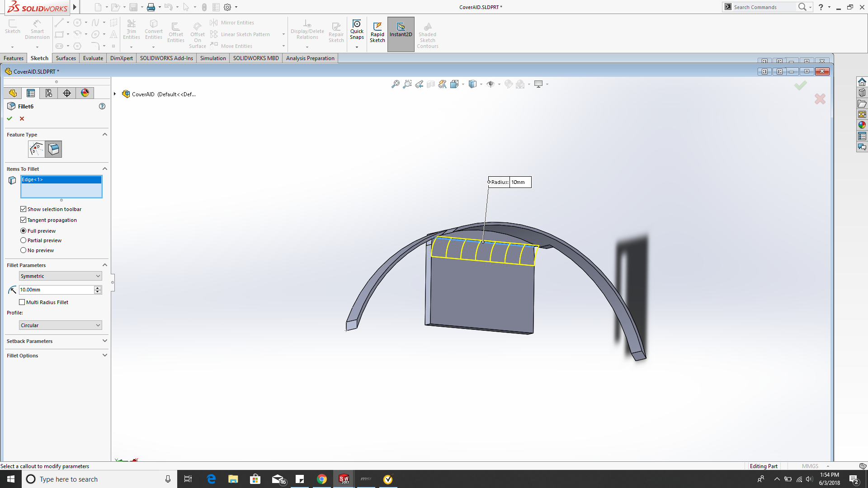Switch to Features tab
The width and height of the screenshot is (868, 488).
pos(14,58)
